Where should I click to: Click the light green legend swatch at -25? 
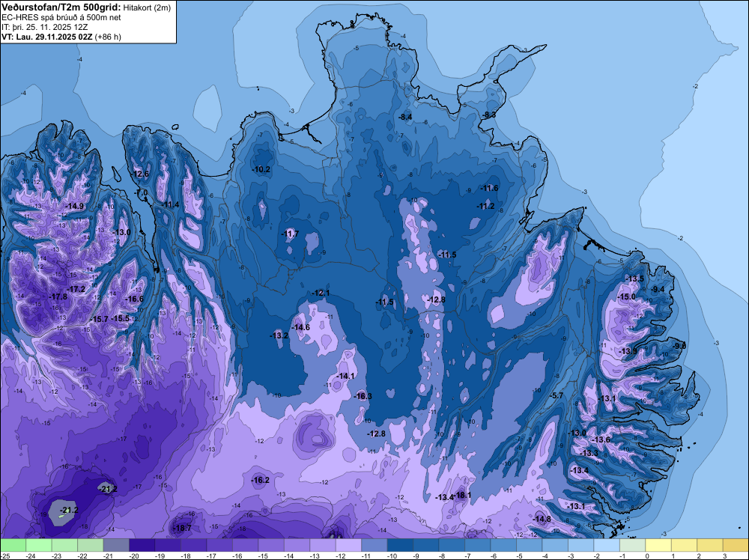(x=13, y=545)
